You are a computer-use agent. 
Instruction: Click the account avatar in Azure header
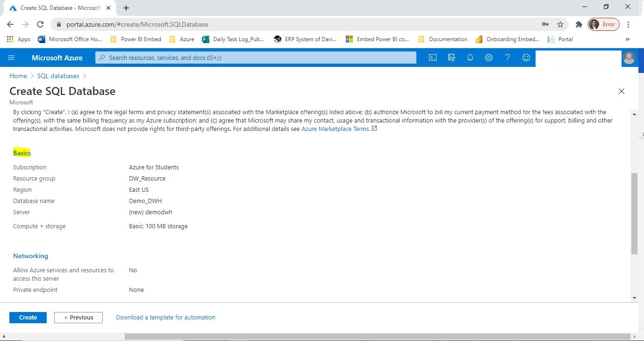click(629, 58)
